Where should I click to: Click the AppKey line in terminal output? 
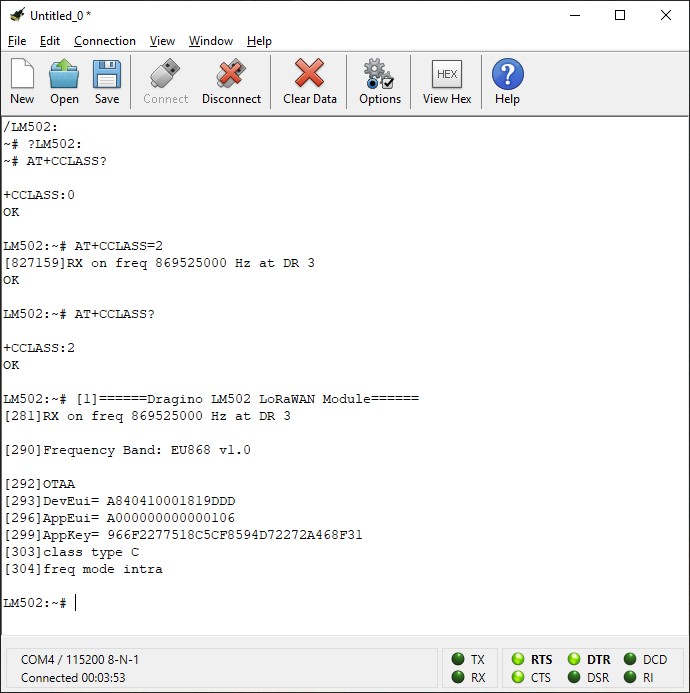(x=183, y=535)
